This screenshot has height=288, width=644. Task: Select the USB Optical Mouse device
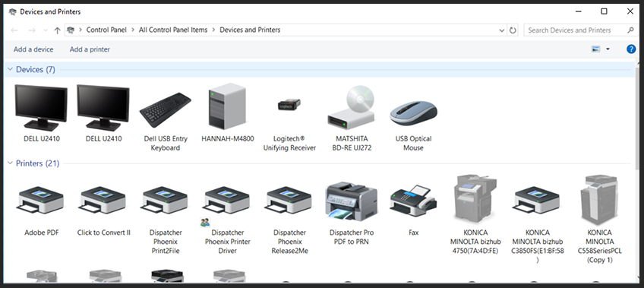point(413,113)
